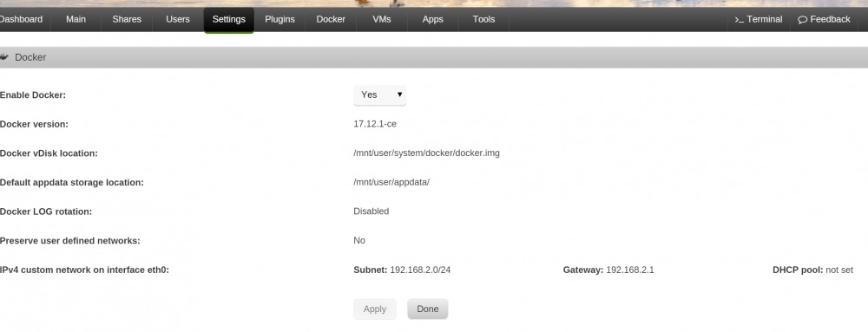Go to the Apps tab
This screenshot has width=868, height=332.
[432, 19]
